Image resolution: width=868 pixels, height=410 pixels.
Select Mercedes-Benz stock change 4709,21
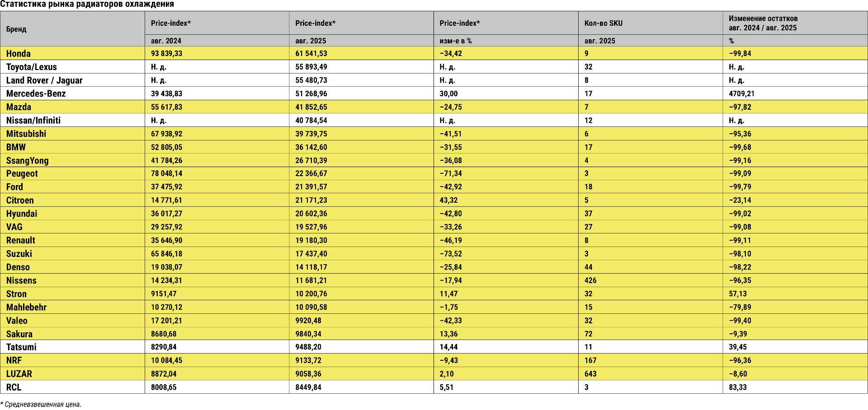point(741,94)
